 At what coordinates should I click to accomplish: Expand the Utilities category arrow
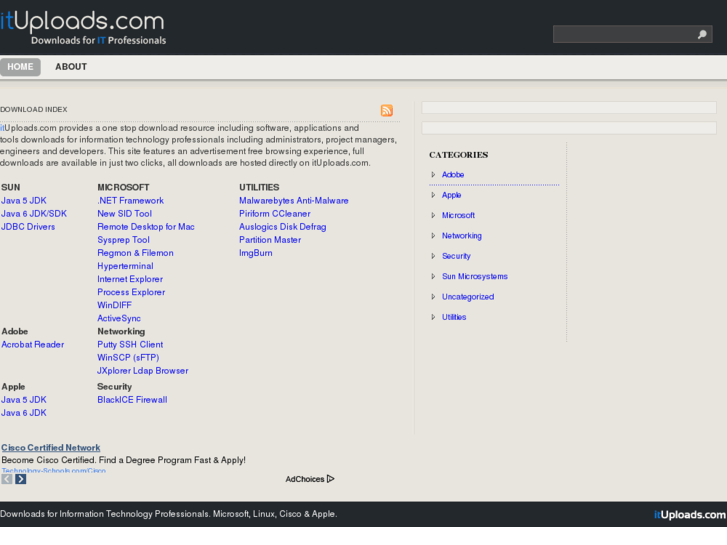pyautogui.click(x=433, y=317)
